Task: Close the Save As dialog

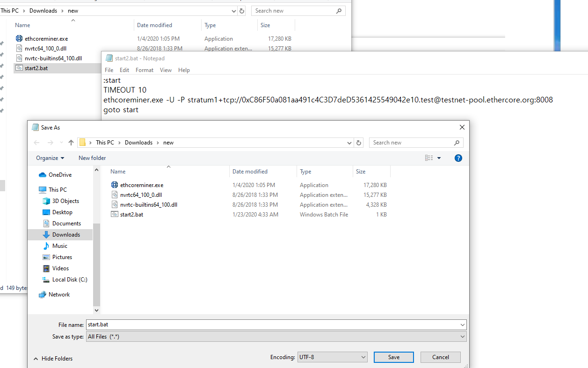Action: [x=462, y=127]
